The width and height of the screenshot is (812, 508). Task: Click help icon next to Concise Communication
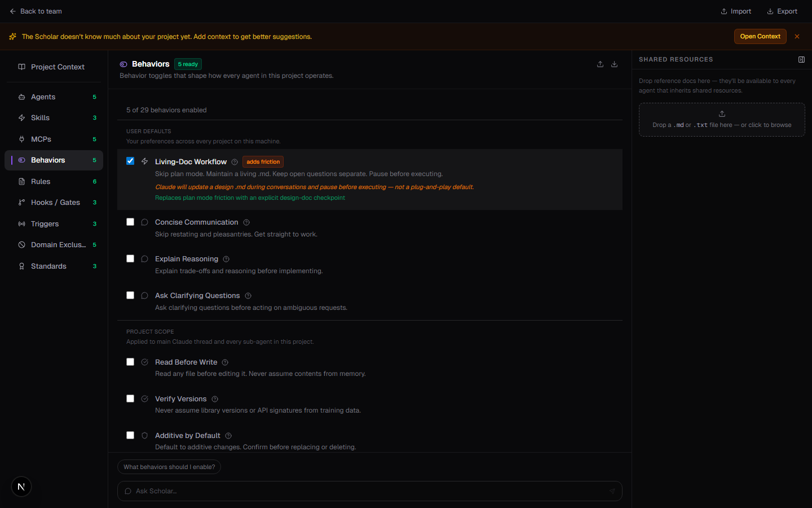pyautogui.click(x=246, y=222)
